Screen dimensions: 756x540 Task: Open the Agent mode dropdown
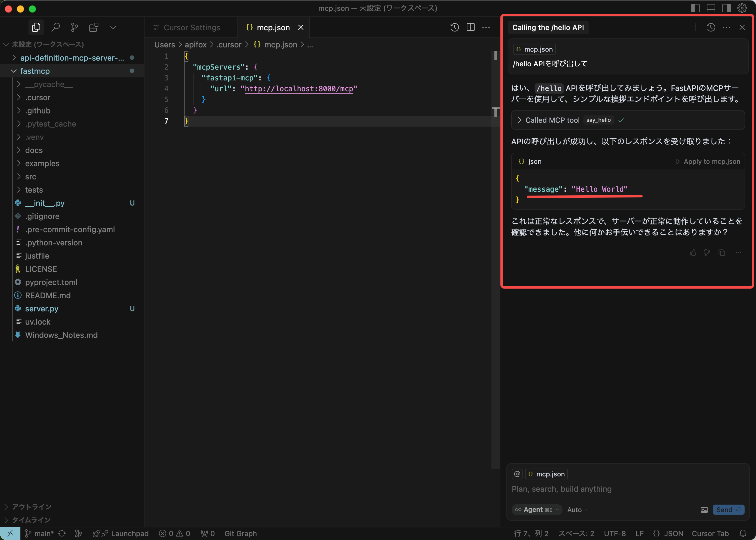click(x=537, y=510)
